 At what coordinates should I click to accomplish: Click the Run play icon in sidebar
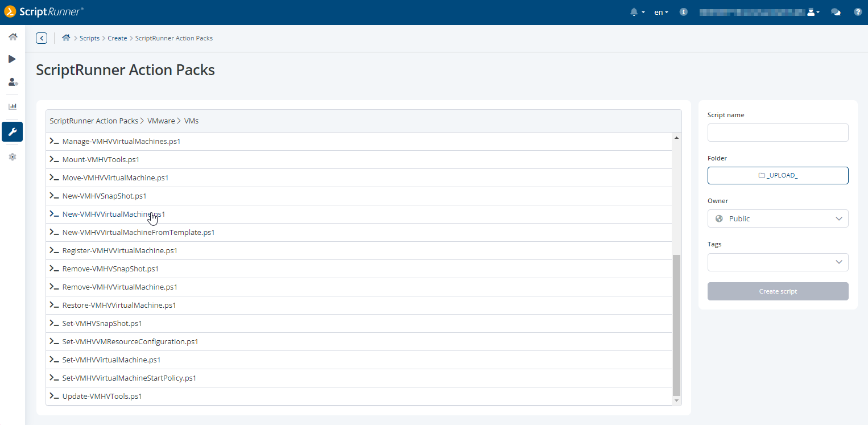(x=13, y=59)
